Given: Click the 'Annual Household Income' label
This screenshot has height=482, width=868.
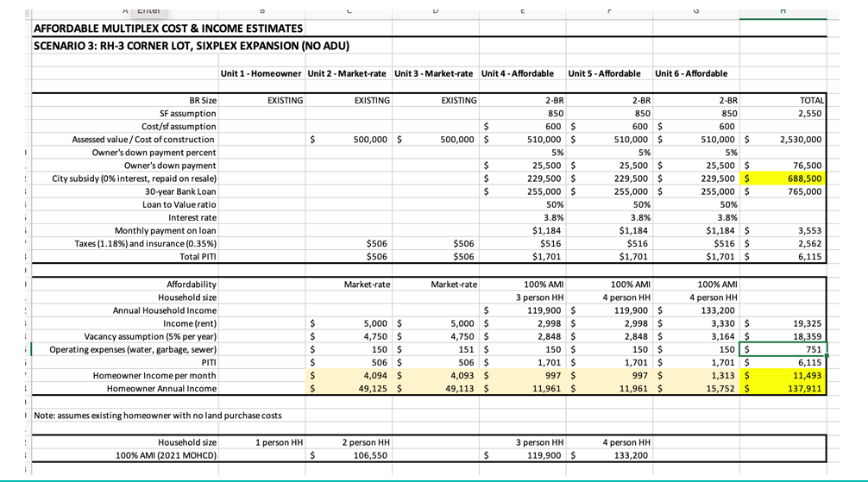Looking at the screenshot, I should 165,310.
